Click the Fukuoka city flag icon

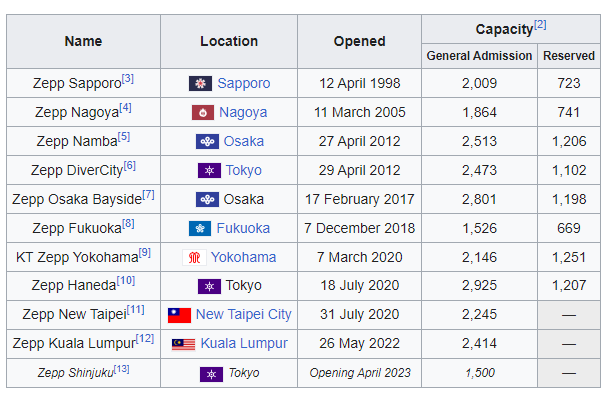200,228
